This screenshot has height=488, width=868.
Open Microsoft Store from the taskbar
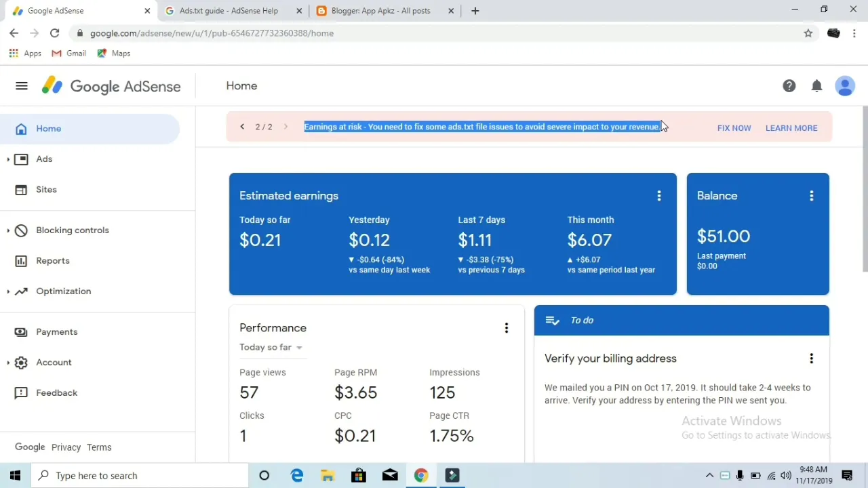(359, 476)
